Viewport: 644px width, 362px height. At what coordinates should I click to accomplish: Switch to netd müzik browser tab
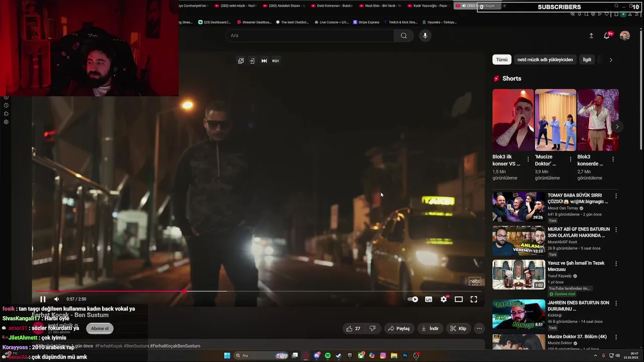point(236,6)
